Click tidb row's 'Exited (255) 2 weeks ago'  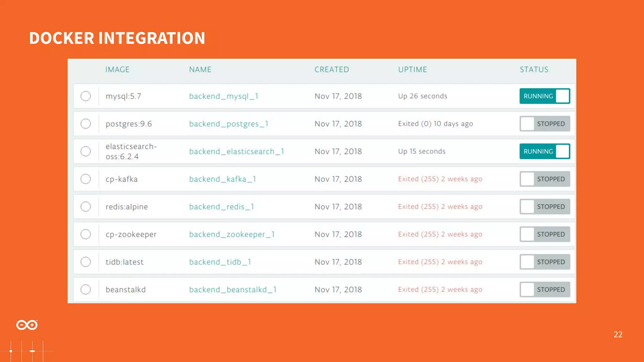440,262
